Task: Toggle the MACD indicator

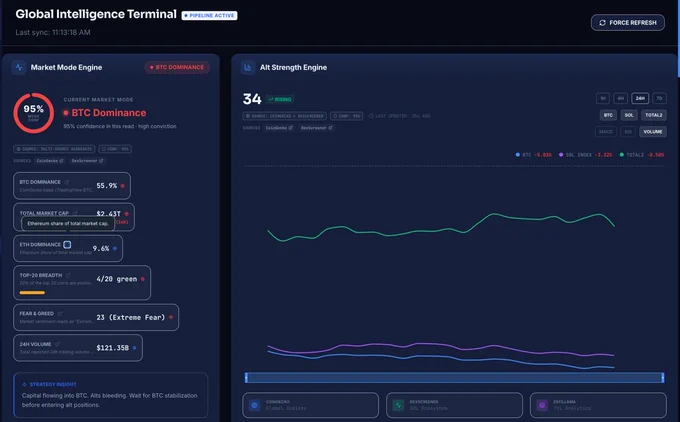Action: [x=606, y=131]
